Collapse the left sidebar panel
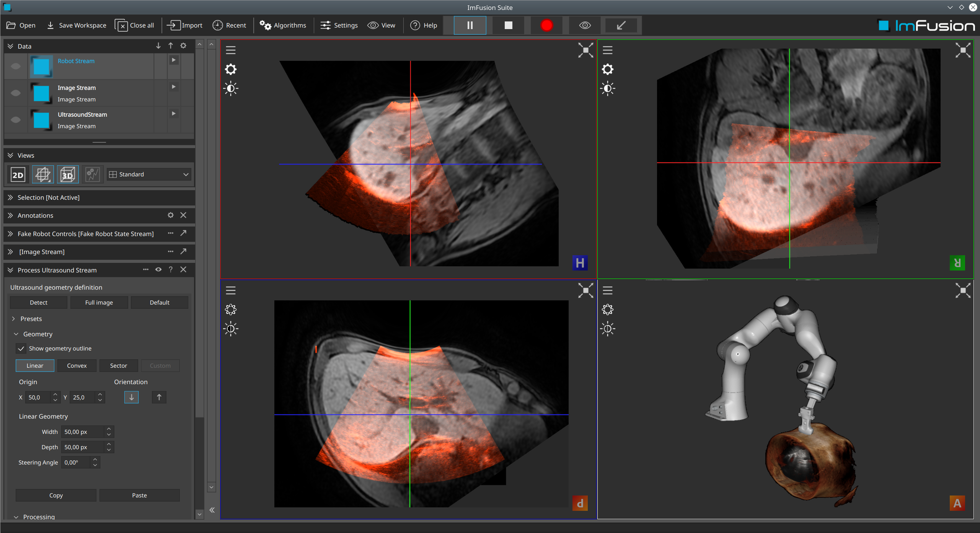Screen dimensions: 980x533 pyautogui.click(x=212, y=510)
